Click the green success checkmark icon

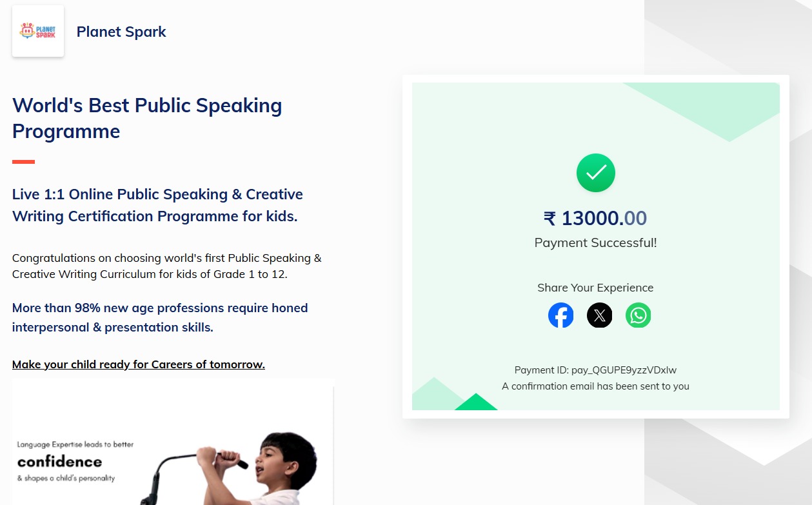pos(595,172)
